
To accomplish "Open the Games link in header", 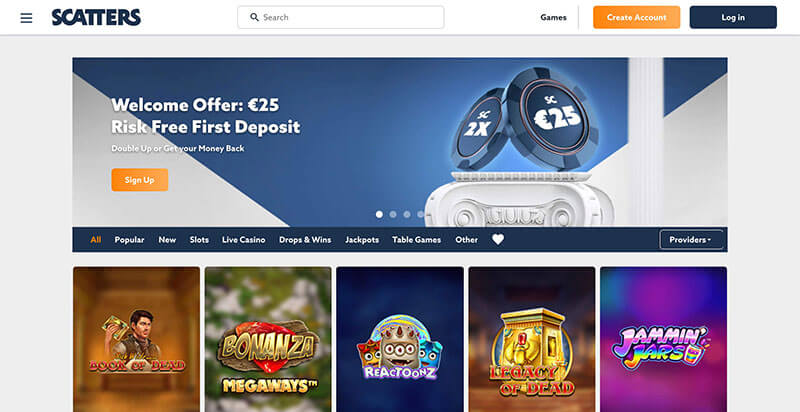I will (554, 17).
